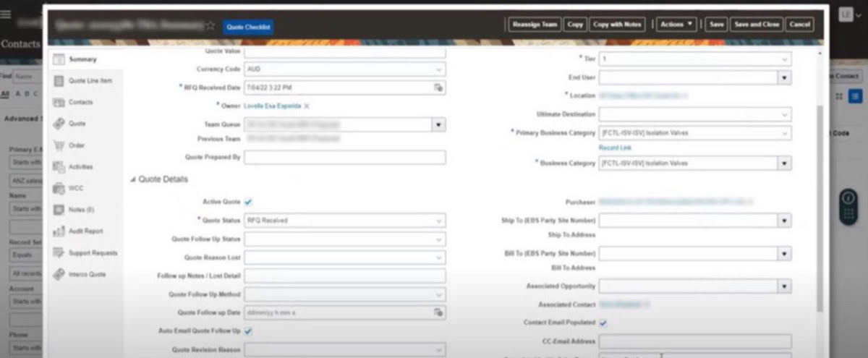
Task: Open Associated Opportunity dropdown arrow
Action: point(784,286)
